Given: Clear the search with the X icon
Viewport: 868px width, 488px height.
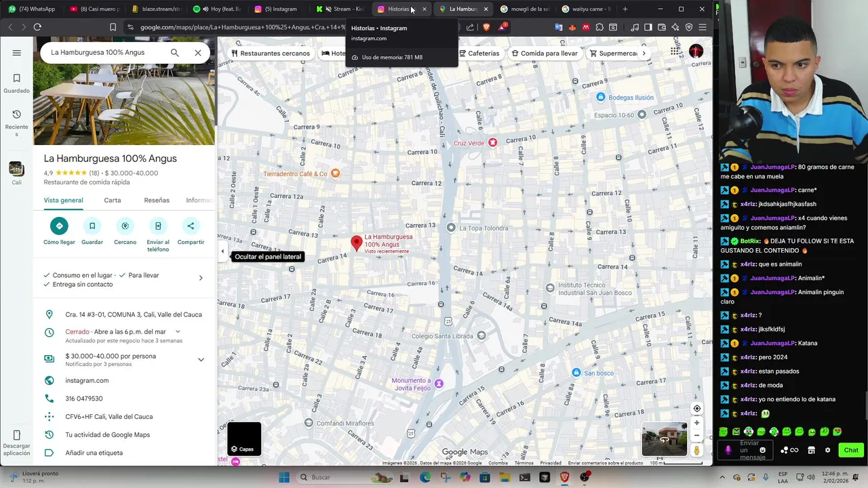Looking at the screenshot, I should 198,52.
